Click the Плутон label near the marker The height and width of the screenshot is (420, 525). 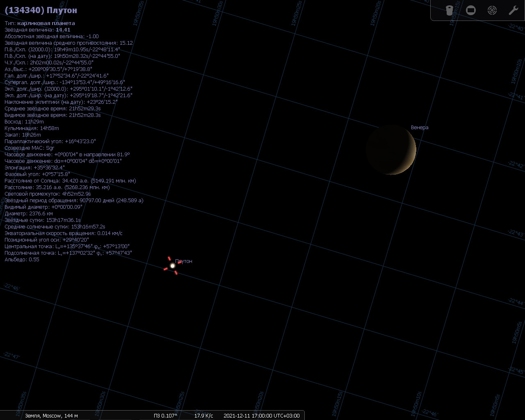click(x=184, y=261)
